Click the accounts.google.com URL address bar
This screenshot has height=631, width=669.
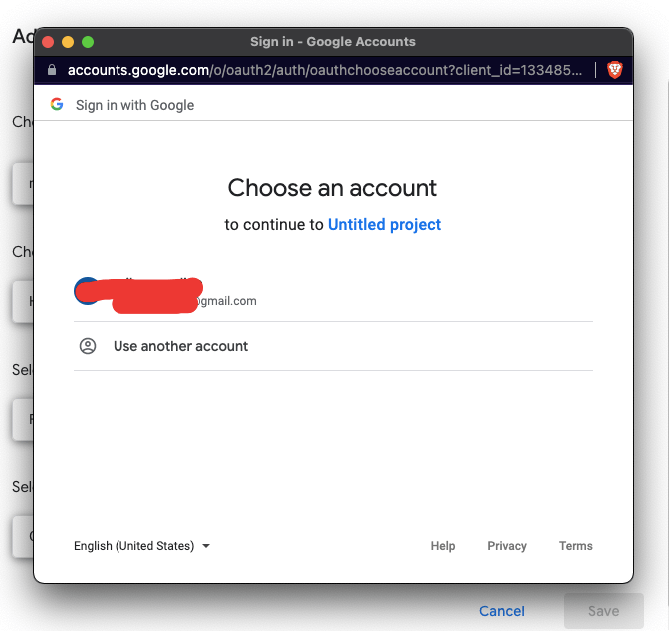click(324, 70)
